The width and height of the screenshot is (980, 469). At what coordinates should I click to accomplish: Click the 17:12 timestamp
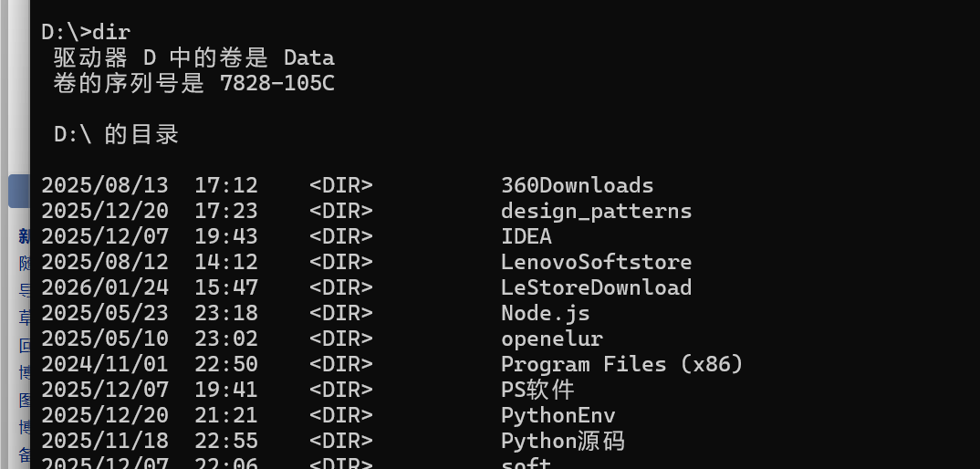click(x=225, y=185)
